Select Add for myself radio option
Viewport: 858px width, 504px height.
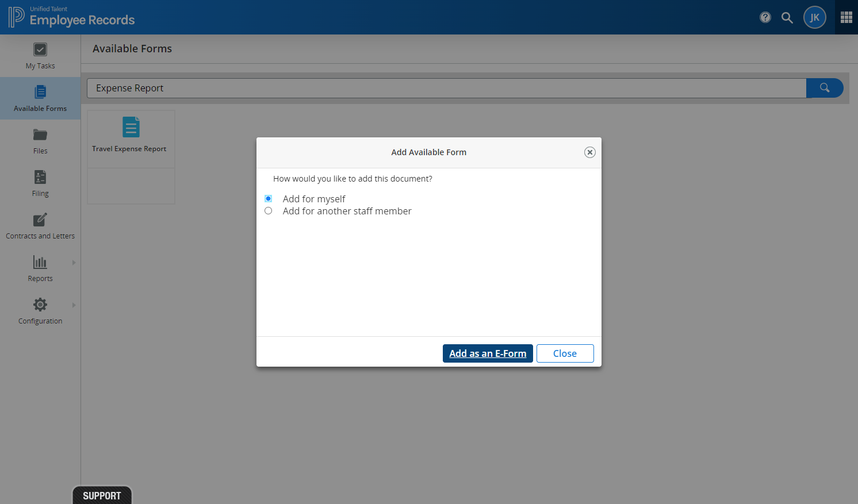(268, 199)
